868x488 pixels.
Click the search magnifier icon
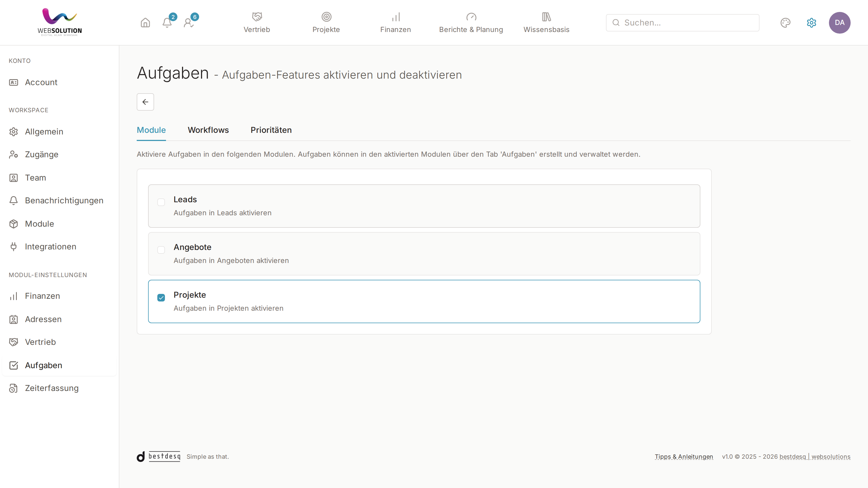click(616, 23)
